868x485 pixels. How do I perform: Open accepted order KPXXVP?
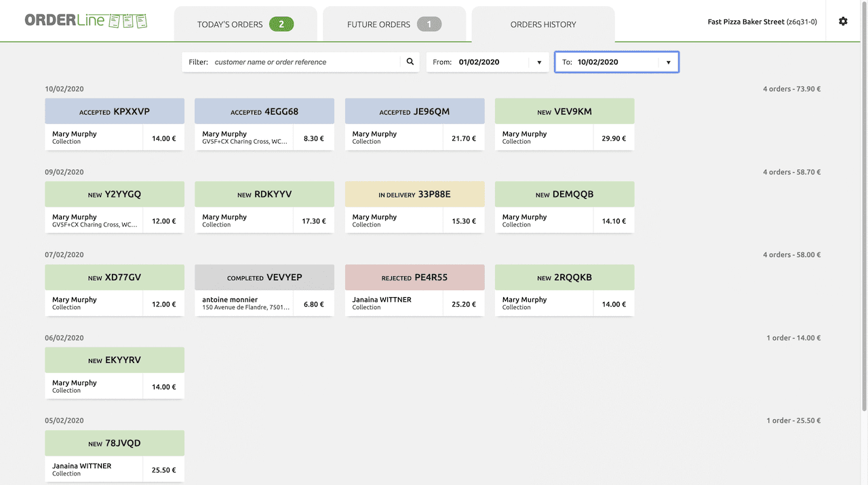coord(115,112)
